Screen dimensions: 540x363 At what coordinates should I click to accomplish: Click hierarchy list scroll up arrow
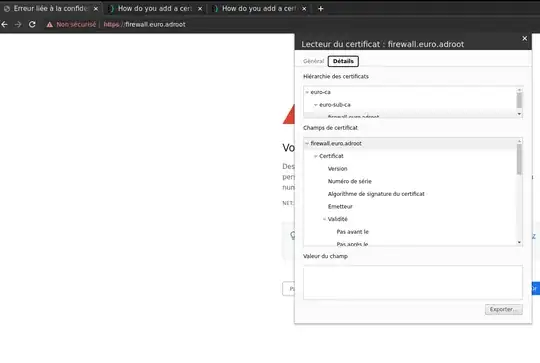tap(519, 90)
